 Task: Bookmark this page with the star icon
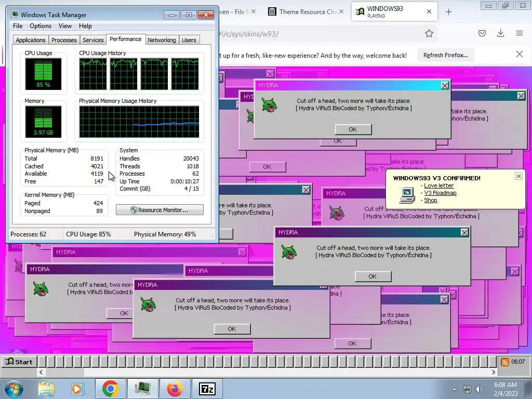pos(429,33)
